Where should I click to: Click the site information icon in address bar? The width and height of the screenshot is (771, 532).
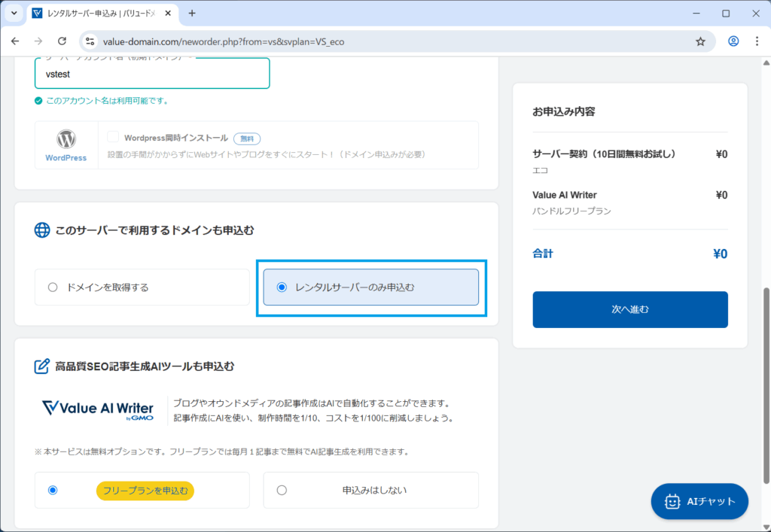coord(90,41)
